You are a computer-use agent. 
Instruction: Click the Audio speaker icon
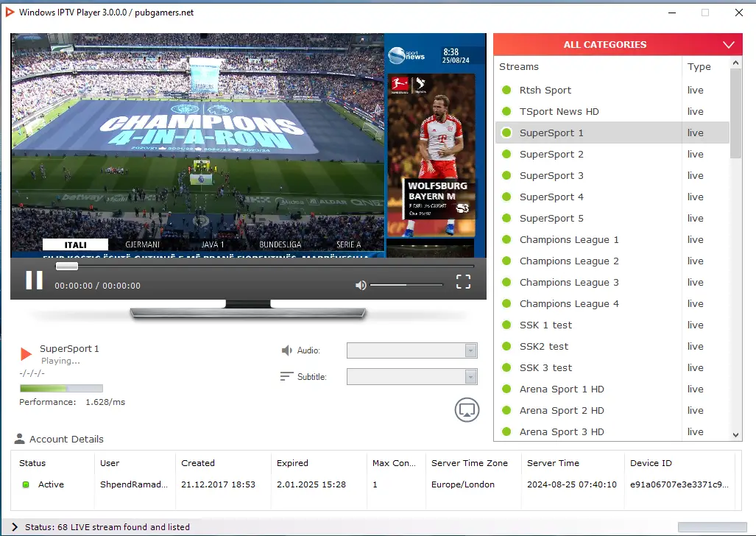(x=286, y=350)
